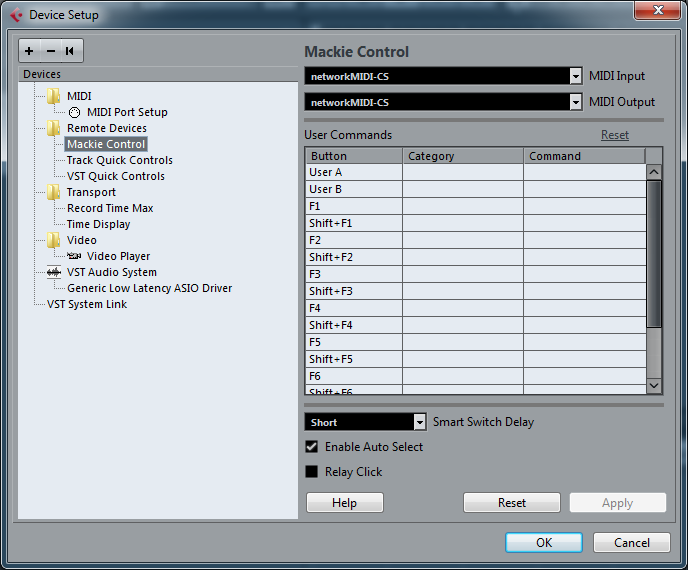This screenshot has height=570, width=688.
Task: Click the reset-to-start arrow icon in devices toolbar
Action: (70, 51)
